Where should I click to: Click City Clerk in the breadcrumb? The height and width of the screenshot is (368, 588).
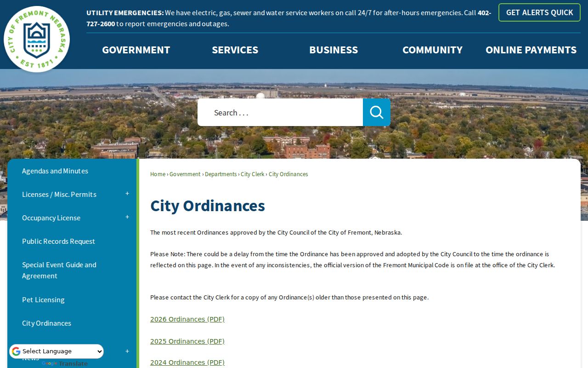coord(253,174)
